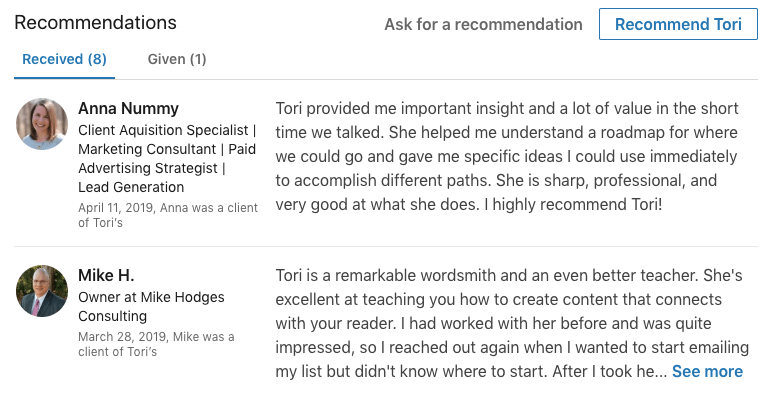Image resolution: width=774 pixels, height=394 pixels.
Task: Click the Recommend Tori button
Action: tap(678, 24)
